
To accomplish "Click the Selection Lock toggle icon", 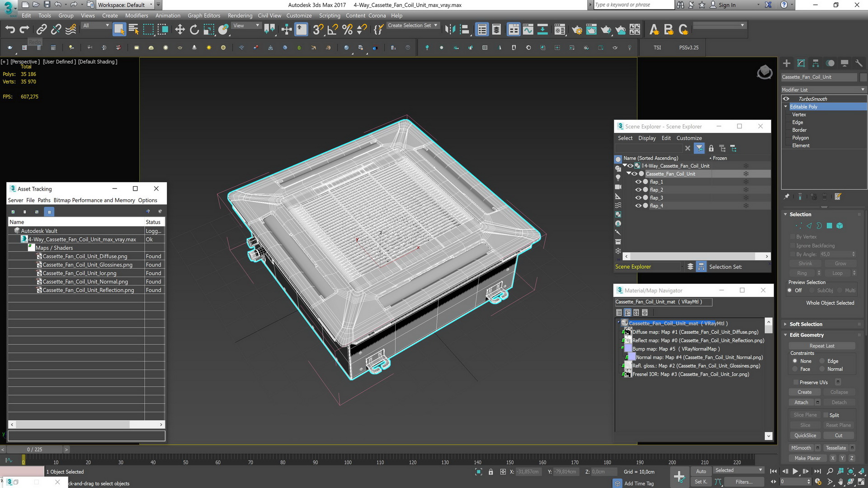I will [x=491, y=472].
